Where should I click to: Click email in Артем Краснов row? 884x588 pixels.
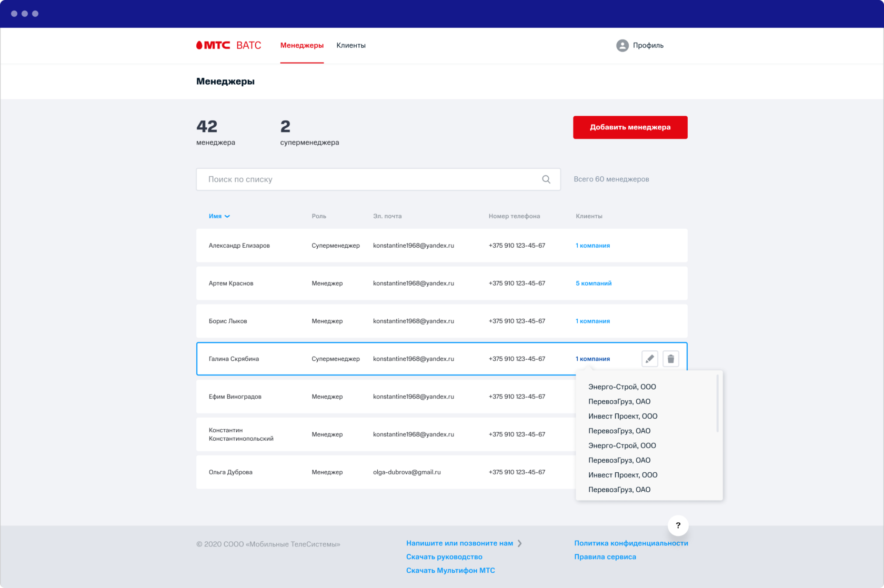414,283
